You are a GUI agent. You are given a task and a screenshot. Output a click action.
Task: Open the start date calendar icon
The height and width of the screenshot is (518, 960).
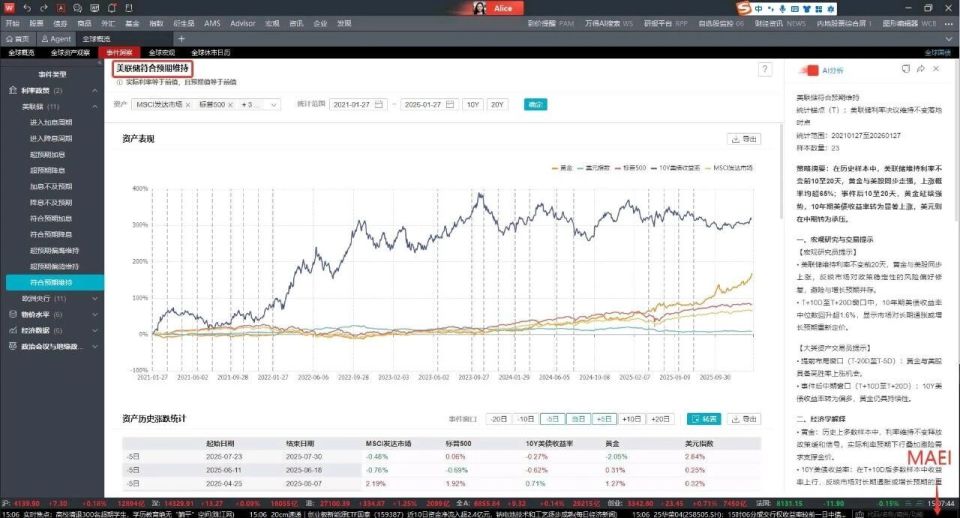[x=379, y=105]
